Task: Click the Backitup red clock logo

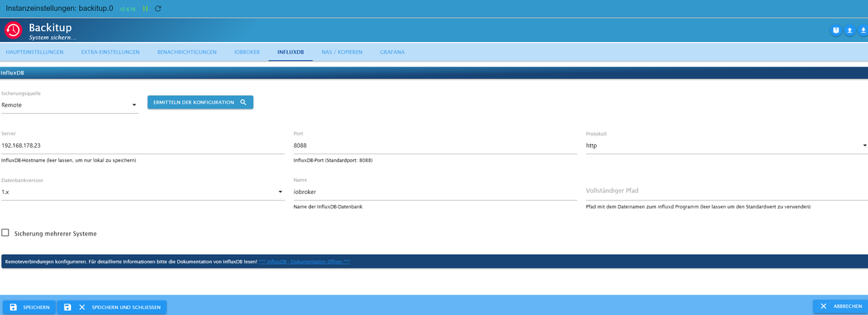Action: (14, 30)
